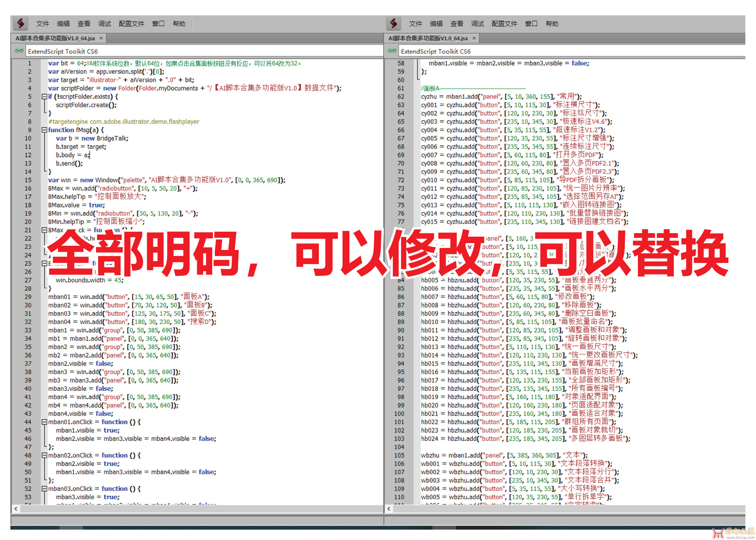Click the 'mban2.visible = false;' line 37

[81, 363]
